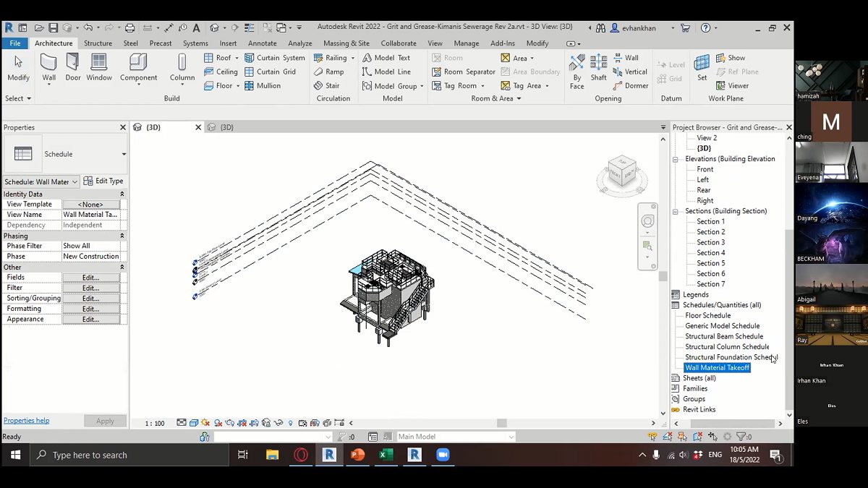The image size is (868, 488).
Task: Toggle Select Links in status bar
Action: tap(653, 437)
